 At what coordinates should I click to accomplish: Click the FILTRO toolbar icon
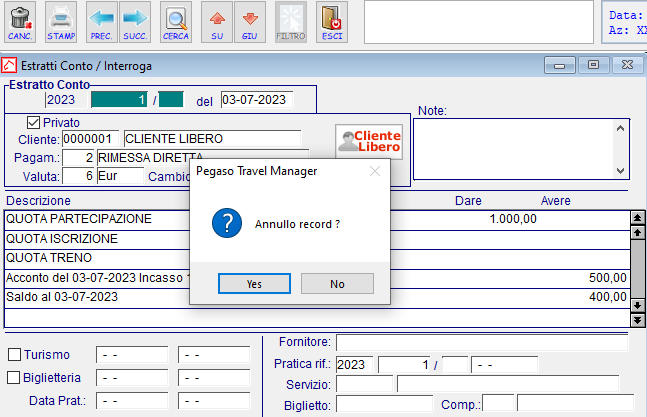click(x=291, y=22)
